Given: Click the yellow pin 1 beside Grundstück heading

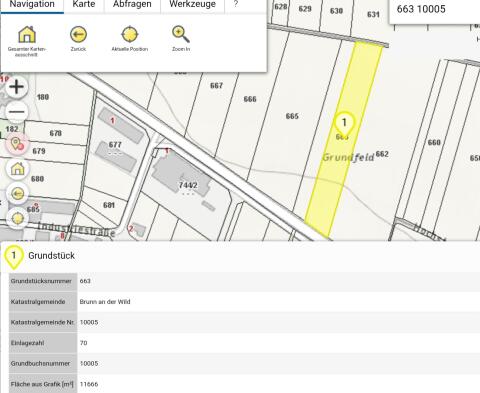Looking at the screenshot, I should (x=13, y=257).
